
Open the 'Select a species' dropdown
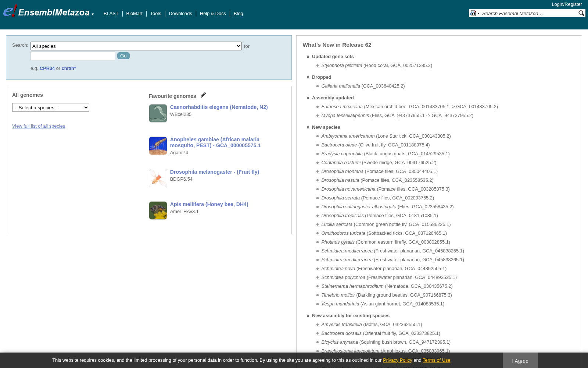(51, 107)
